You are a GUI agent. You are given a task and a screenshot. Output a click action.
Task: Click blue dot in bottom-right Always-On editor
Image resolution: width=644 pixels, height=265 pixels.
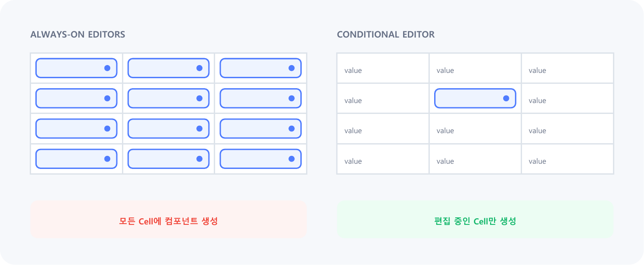point(292,159)
